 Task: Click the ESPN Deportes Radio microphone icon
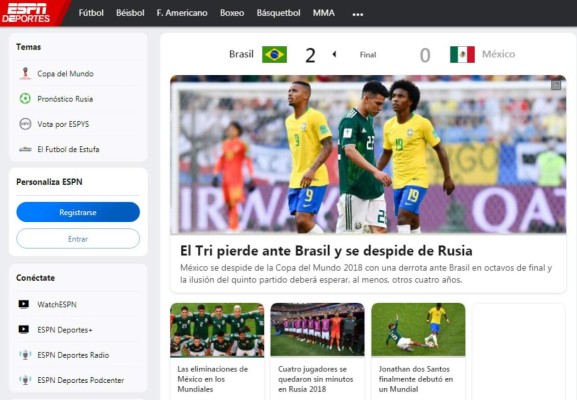pyautogui.click(x=25, y=355)
